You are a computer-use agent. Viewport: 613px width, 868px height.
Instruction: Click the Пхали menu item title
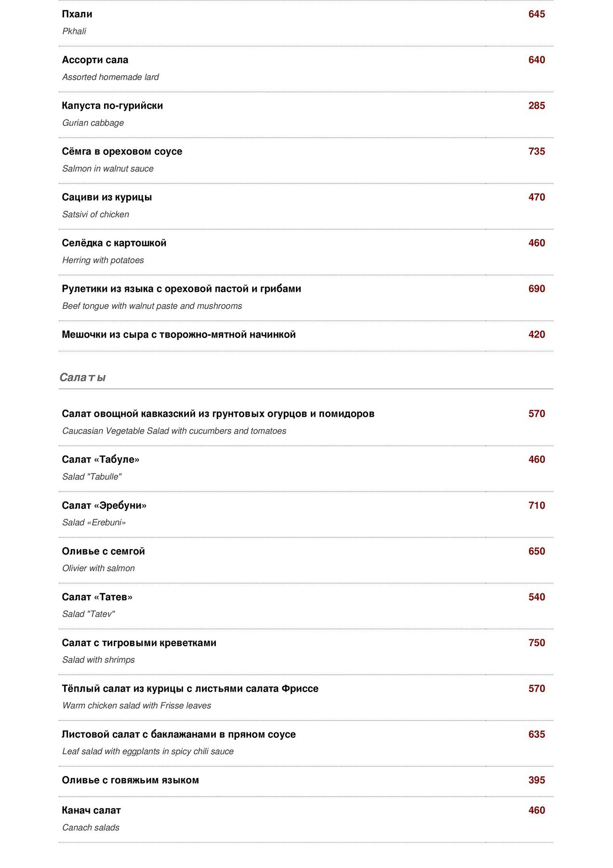pos(77,14)
